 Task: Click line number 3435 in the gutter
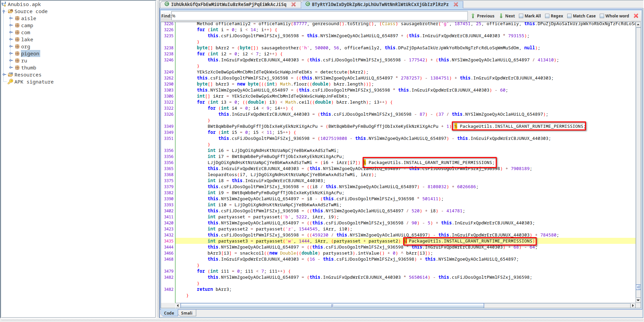click(169, 241)
